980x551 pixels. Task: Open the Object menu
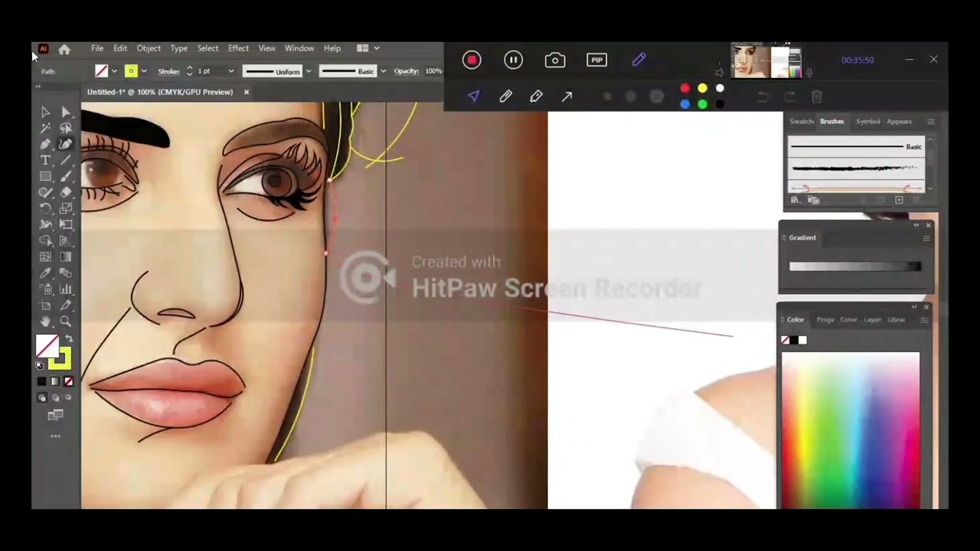point(149,48)
